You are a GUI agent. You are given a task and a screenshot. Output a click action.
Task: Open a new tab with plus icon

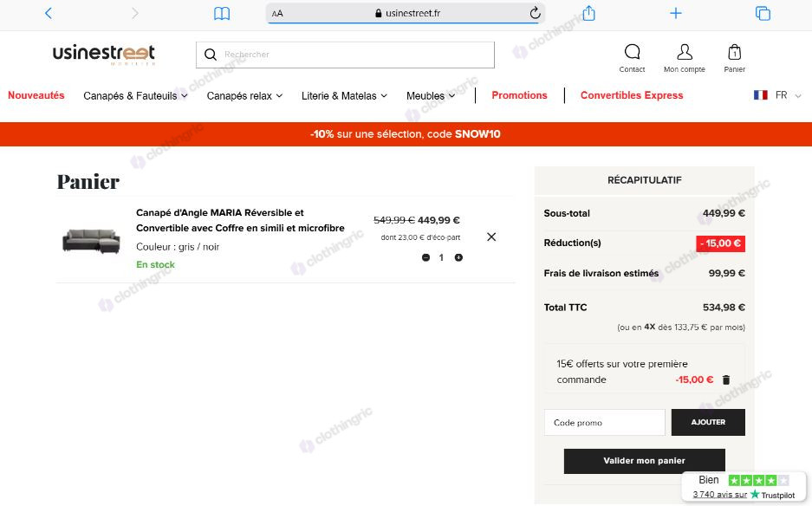(676, 13)
